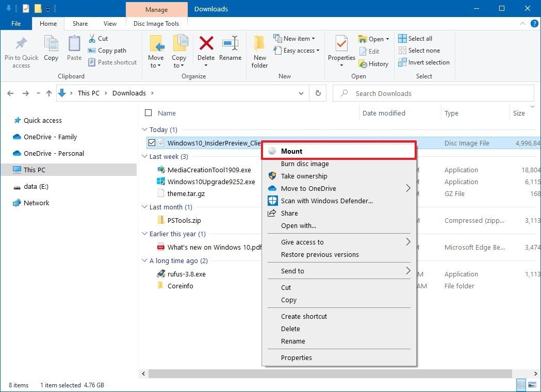
Task: Uncheck the Windows10_InsiderPreview file checkbox
Action: tap(152, 142)
